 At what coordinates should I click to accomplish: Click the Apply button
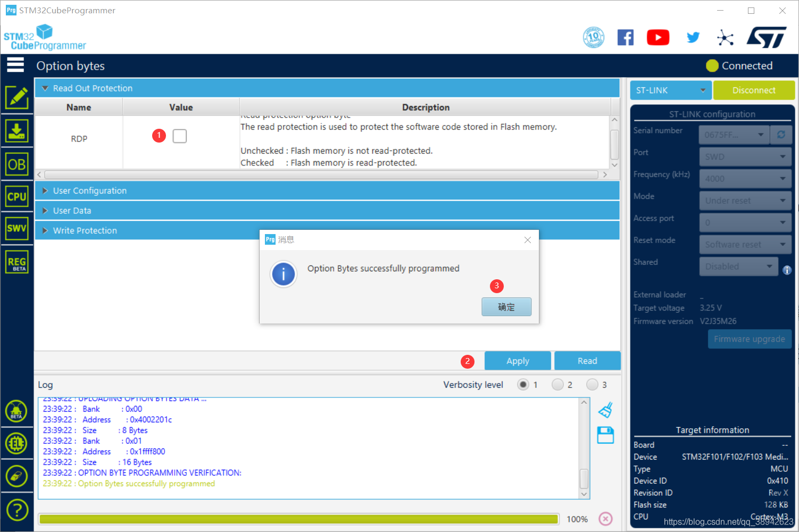[518, 361]
